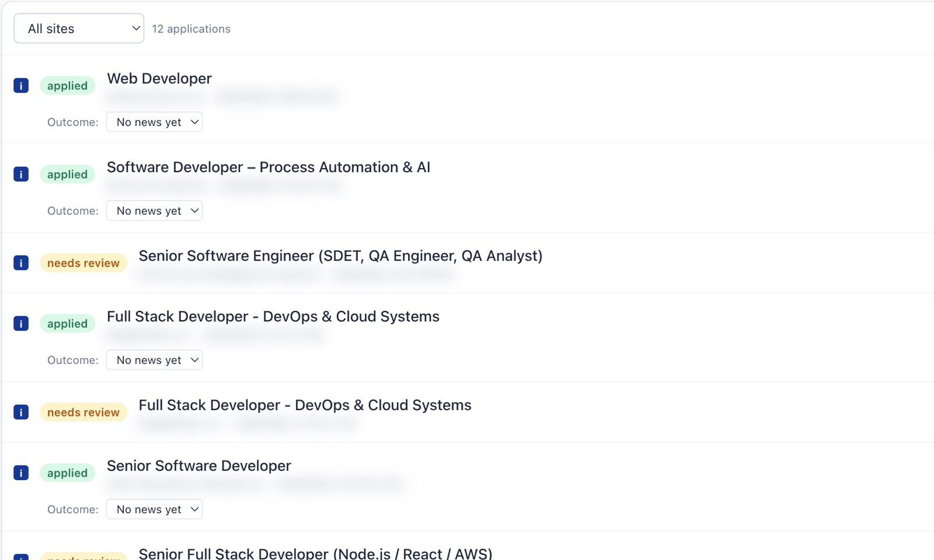This screenshot has height=560, width=934.
Task: Click Outcome: label under Software Developer – Process Automation & AI
Action: pos(73,211)
